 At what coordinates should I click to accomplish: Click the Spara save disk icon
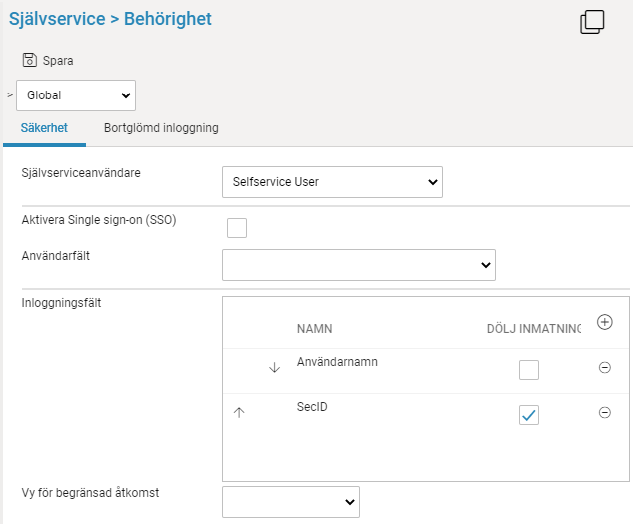click(29, 60)
